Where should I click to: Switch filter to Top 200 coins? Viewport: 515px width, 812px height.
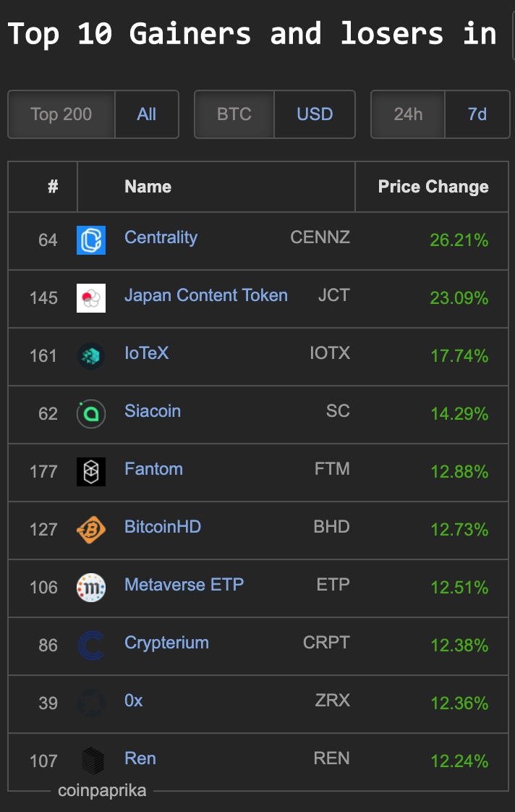(61, 114)
